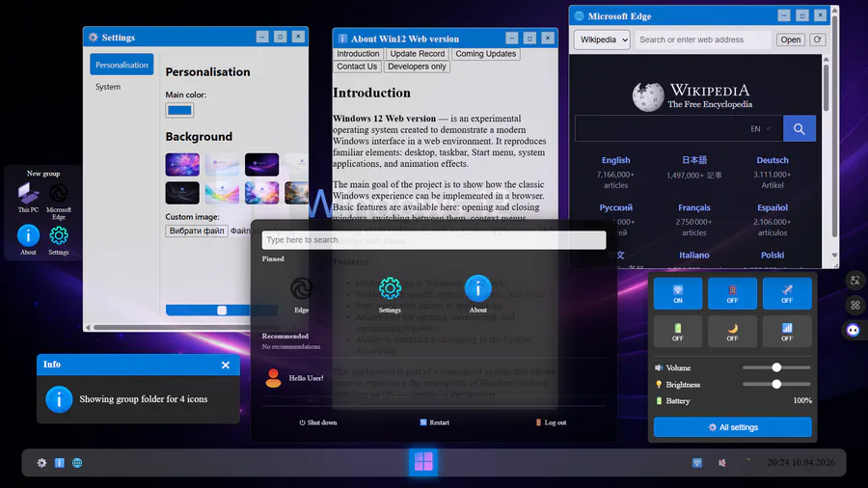The image size is (868, 488).
Task: Click the Windows Start button on the taskbar
Action: click(423, 462)
